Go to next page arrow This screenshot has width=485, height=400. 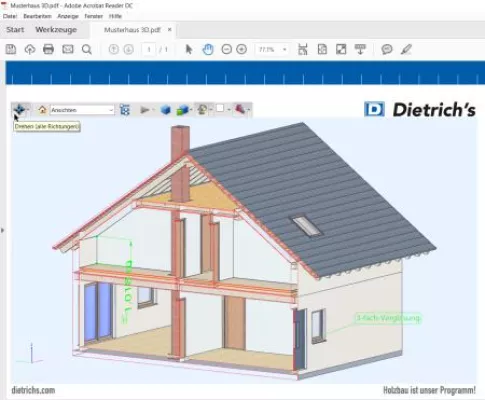point(128,49)
